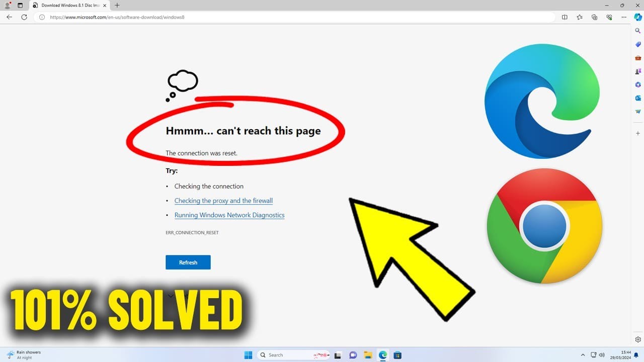Click the blue Refresh button

(x=188, y=262)
